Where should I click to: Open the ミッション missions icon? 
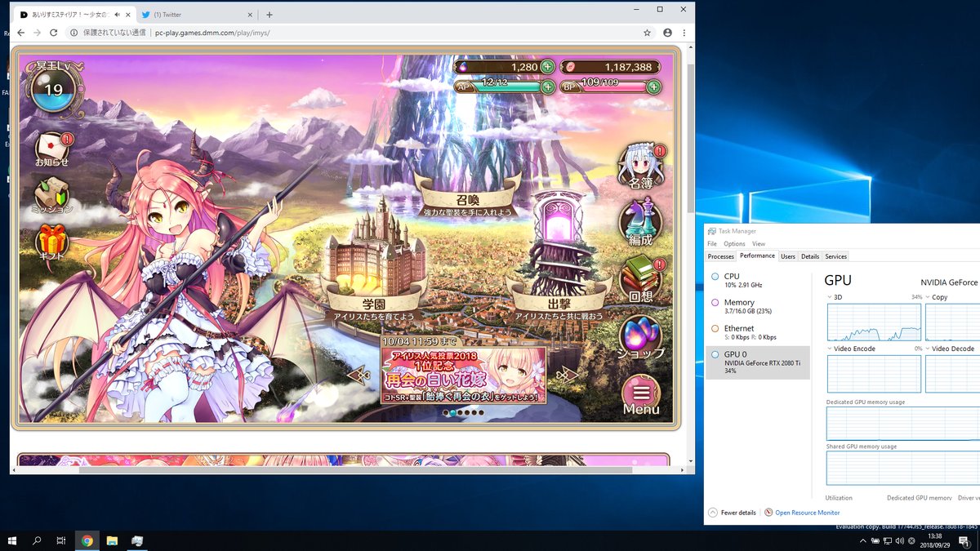pos(52,196)
